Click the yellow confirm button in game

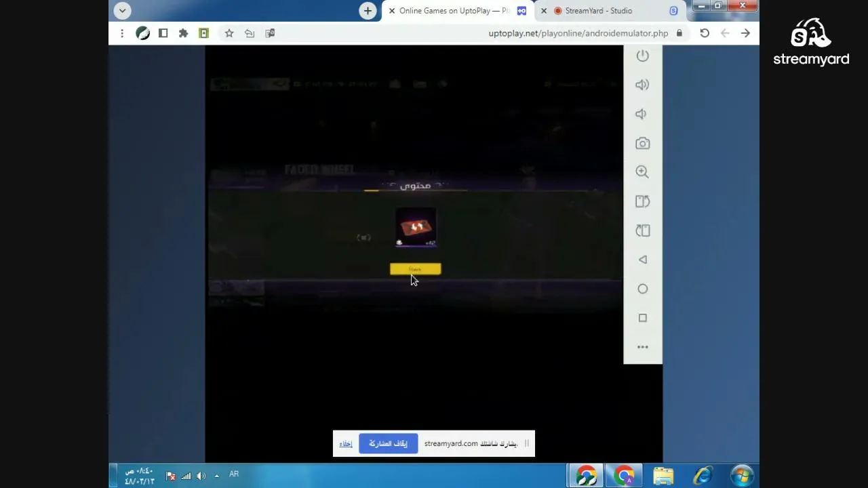[415, 269]
